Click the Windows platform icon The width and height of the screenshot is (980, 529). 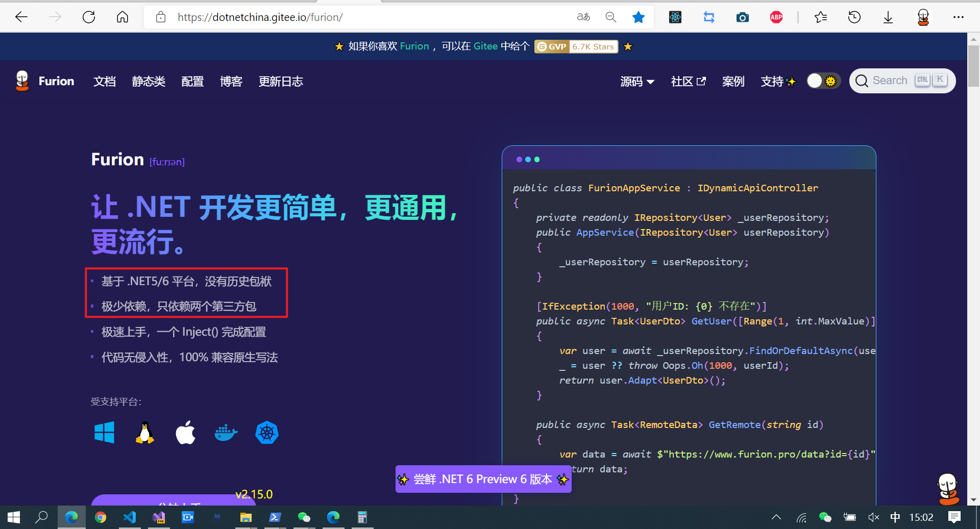(105, 433)
